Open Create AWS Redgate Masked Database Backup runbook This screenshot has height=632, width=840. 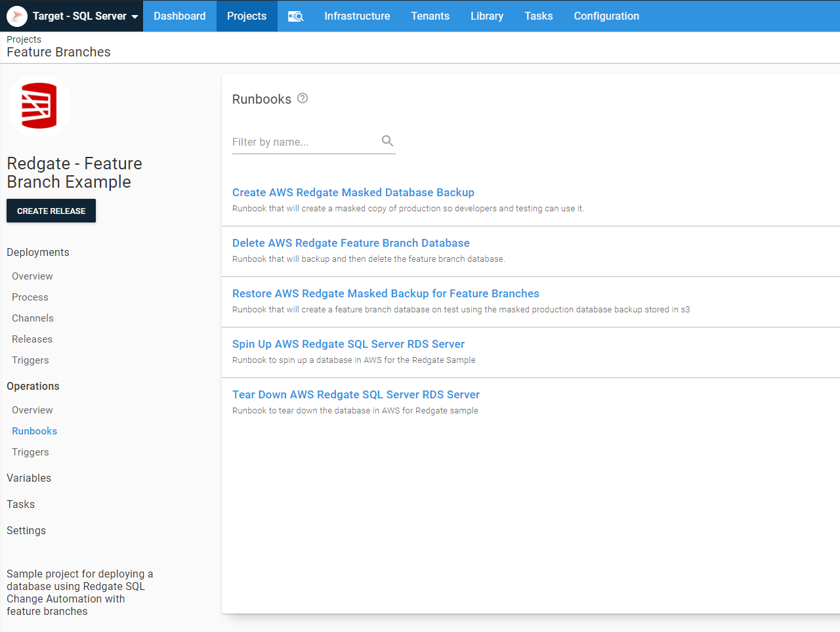353,192
